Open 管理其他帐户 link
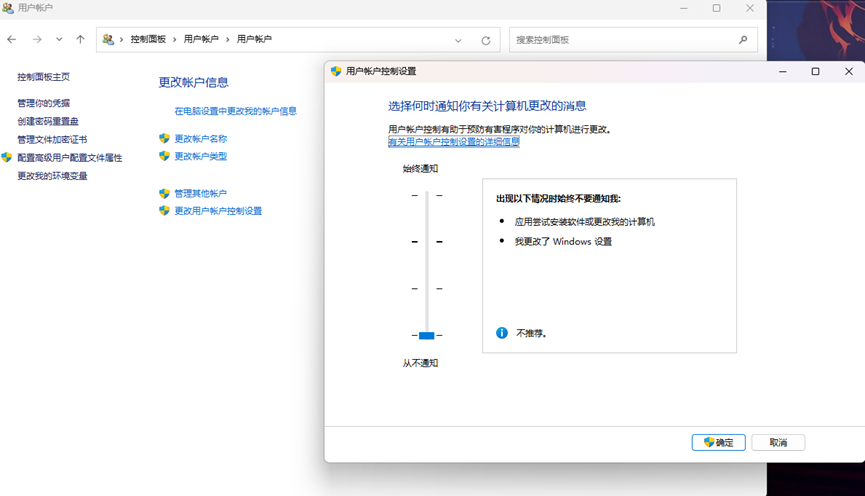865x496 pixels. 200,193
